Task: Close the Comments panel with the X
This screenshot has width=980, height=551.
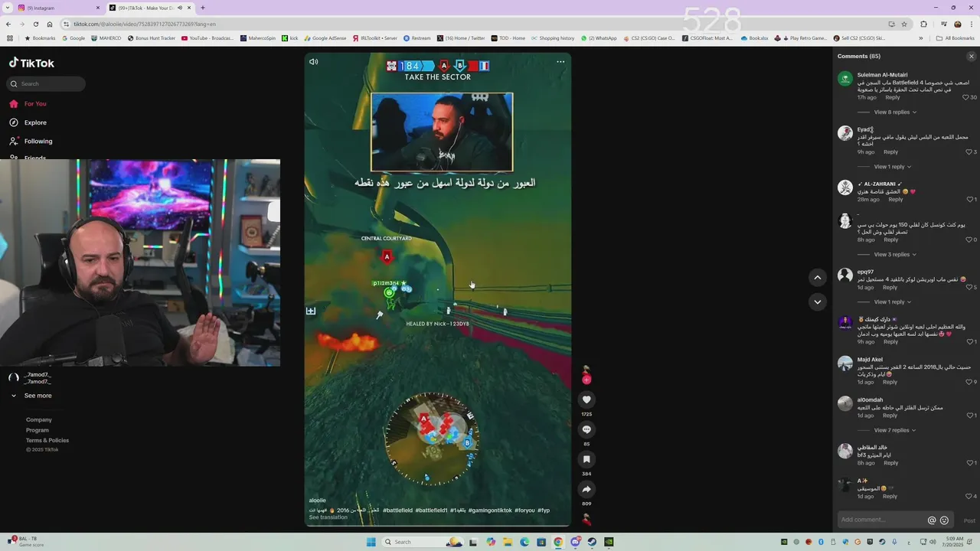Action: pyautogui.click(x=972, y=56)
